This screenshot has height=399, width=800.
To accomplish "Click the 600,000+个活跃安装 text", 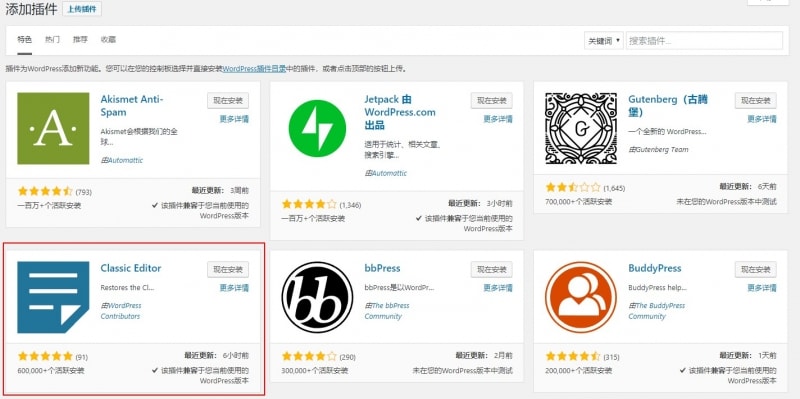I will [x=51, y=370].
